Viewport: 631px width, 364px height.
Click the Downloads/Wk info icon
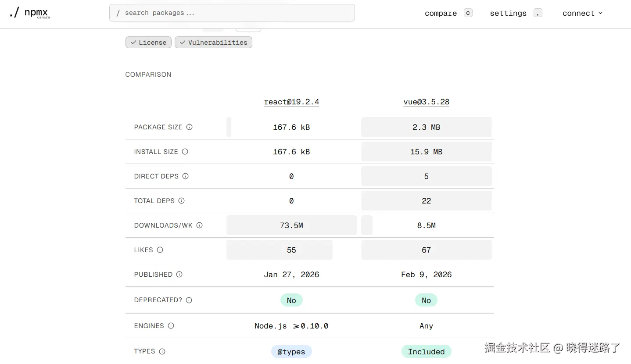199,225
